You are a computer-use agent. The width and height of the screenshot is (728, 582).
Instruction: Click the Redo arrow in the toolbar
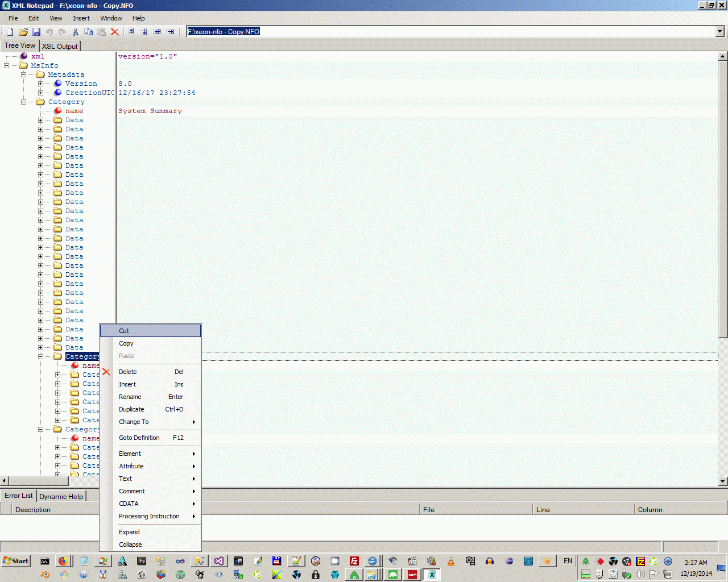click(x=62, y=32)
